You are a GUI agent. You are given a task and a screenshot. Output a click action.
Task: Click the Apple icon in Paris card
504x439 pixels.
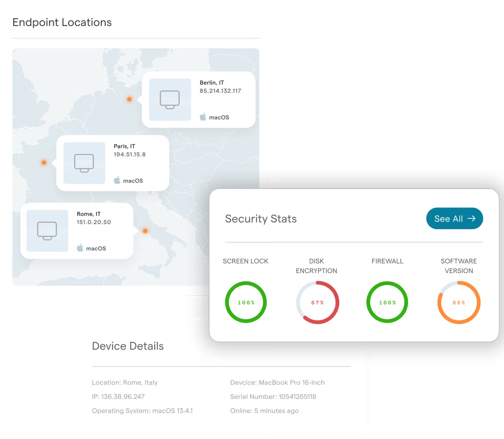tap(117, 180)
